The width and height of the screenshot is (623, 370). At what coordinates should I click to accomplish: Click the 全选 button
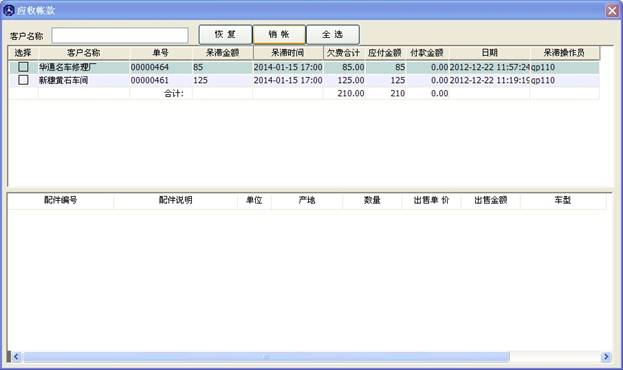point(333,35)
